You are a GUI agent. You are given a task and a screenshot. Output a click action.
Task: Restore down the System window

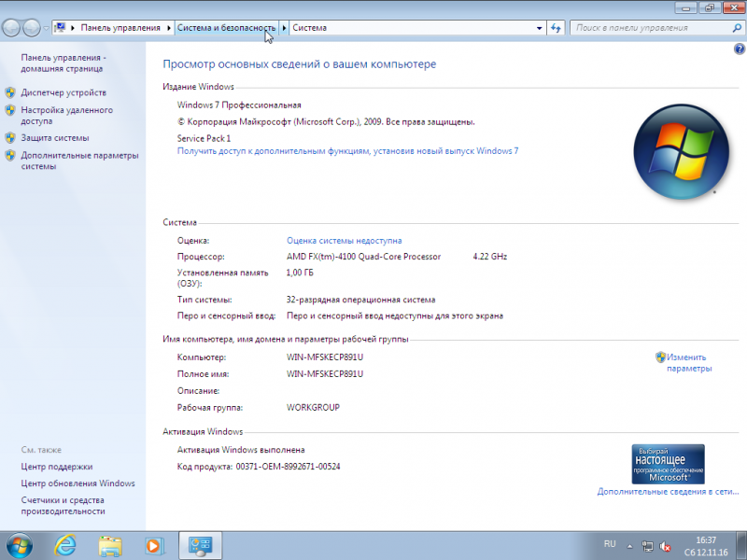[710, 7]
